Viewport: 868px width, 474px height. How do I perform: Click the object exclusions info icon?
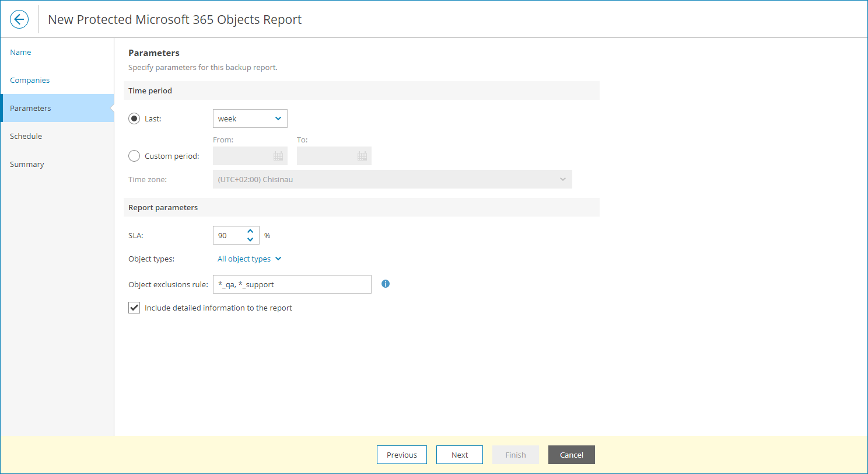(386, 284)
